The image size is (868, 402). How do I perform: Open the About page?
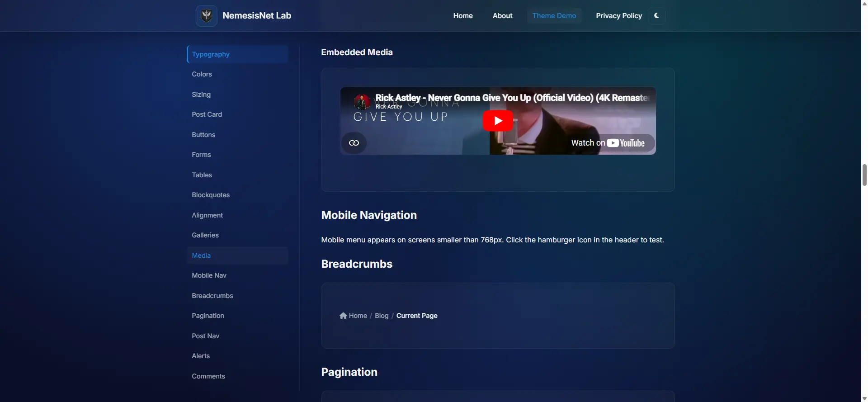pos(502,16)
